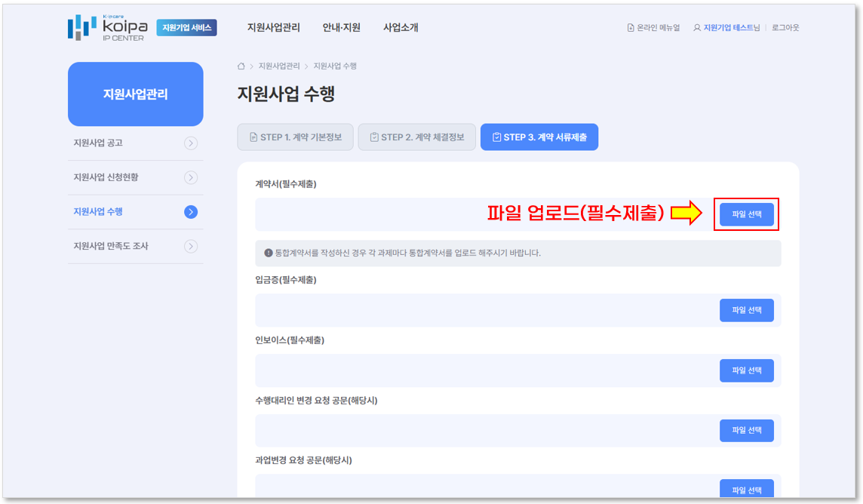Click the 인보이스(필수제출) label
863x504 pixels.
point(290,340)
